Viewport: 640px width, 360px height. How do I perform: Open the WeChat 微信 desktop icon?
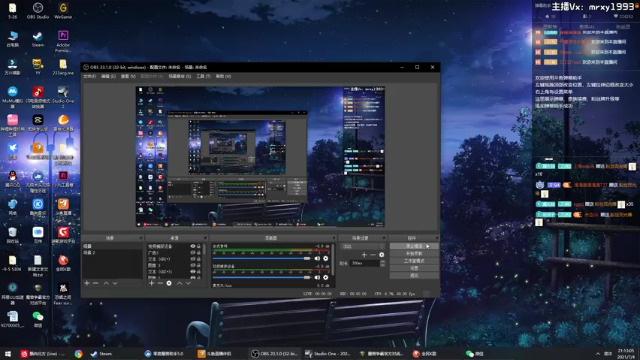click(x=38, y=319)
